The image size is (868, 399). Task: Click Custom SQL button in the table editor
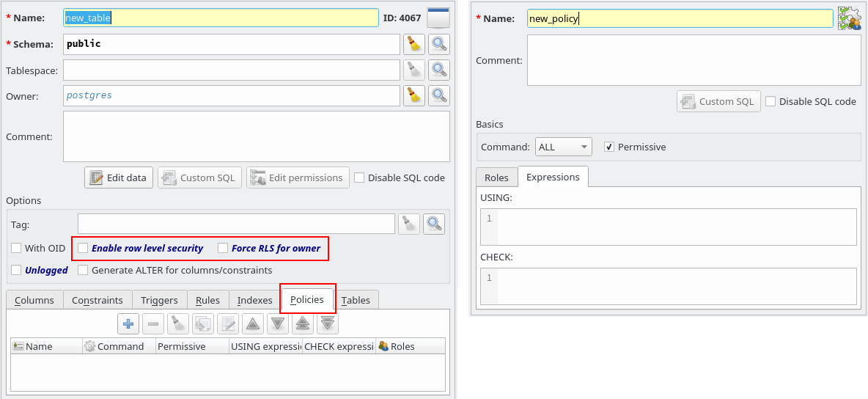pyautogui.click(x=200, y=178)
